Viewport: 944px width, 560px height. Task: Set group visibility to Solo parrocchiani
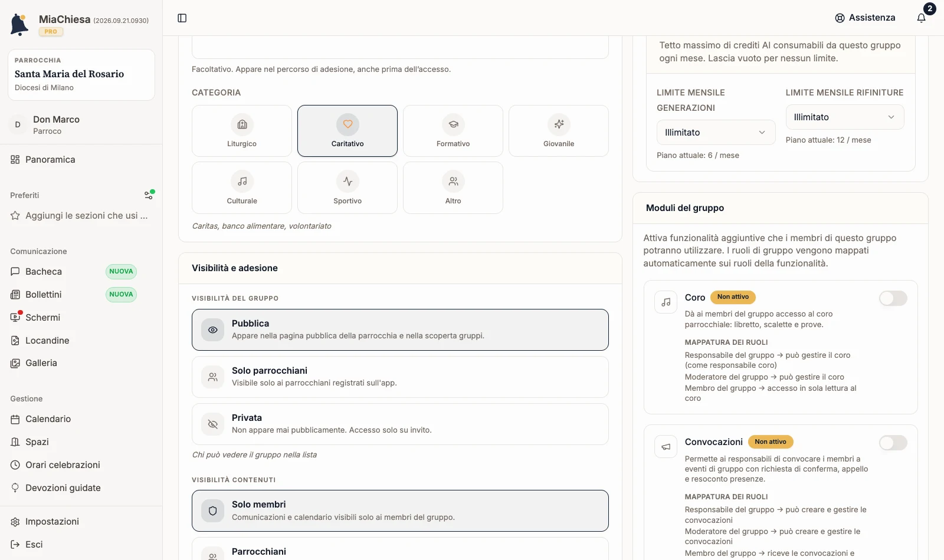click(x=400, y=377)
